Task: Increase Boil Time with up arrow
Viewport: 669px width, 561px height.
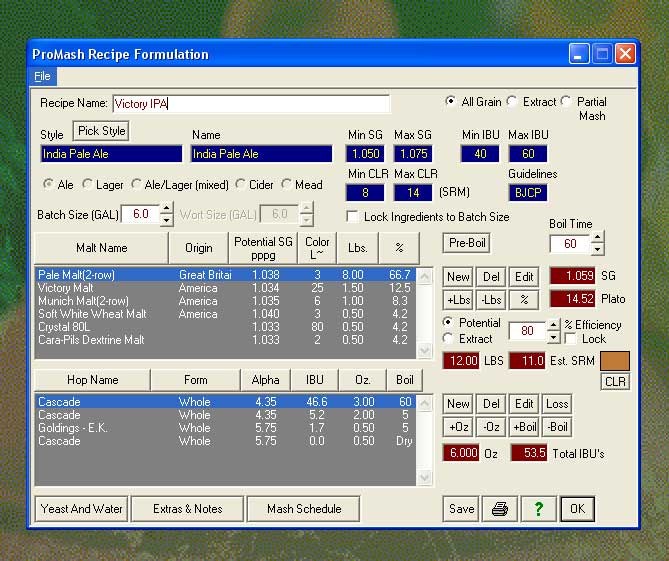Action: 597,237
